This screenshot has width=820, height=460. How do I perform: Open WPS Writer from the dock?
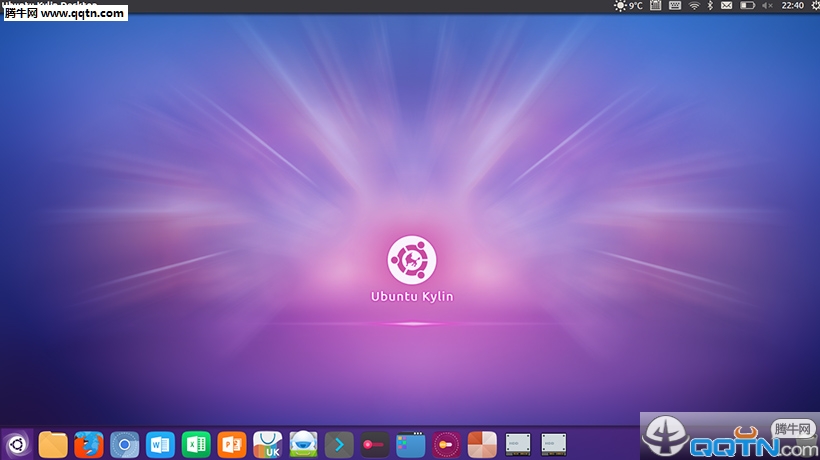[160, 443]
